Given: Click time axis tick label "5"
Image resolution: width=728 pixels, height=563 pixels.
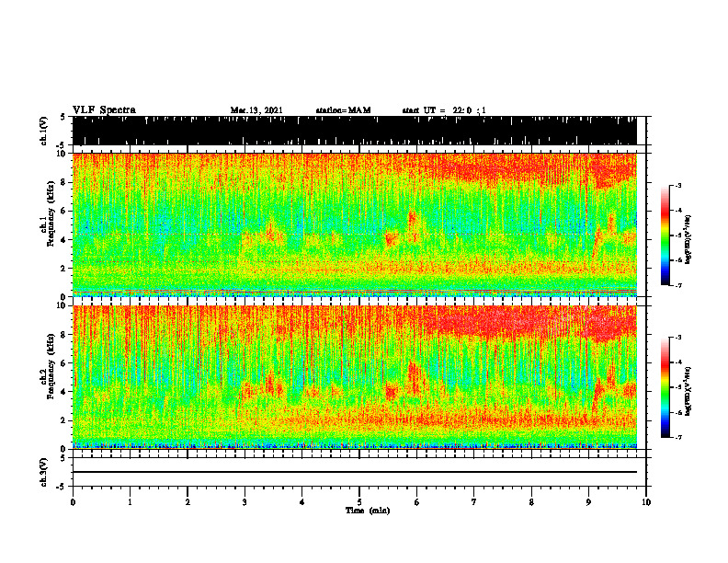Looking at the screenshot, I should point(359,502).
